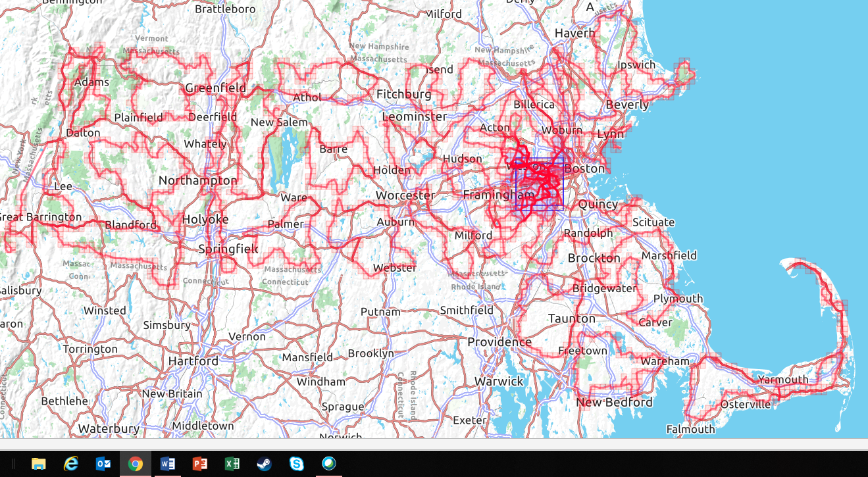
Task: Select the Worcester city label
Action: click(x=405, y=195)
